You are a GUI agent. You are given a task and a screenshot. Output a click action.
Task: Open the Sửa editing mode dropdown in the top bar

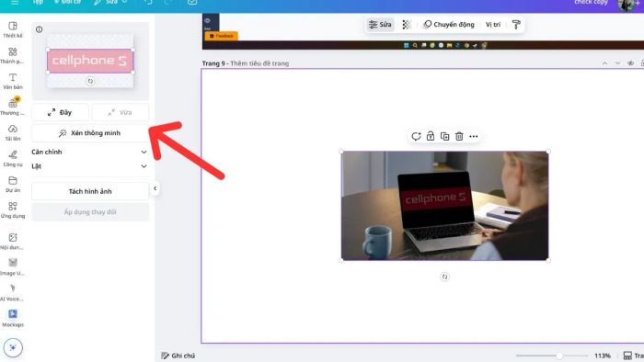coord(111,2)
